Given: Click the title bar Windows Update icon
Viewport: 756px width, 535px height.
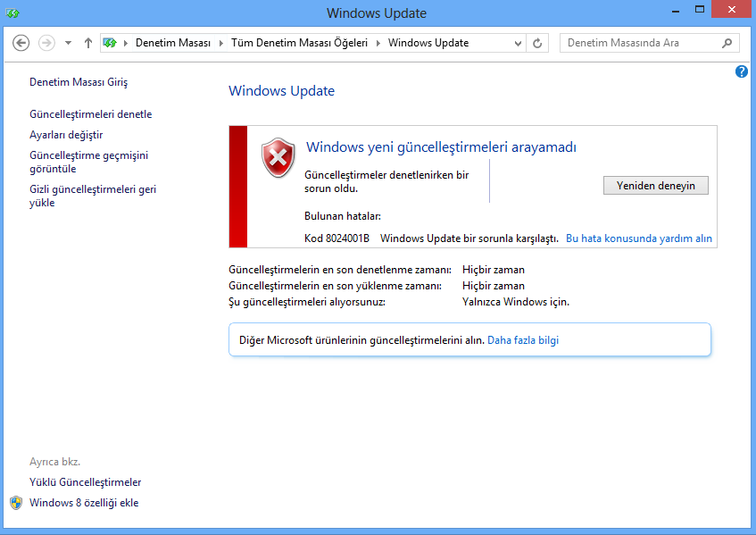Looking at the screenshot, I should click(x=12, y=13).
